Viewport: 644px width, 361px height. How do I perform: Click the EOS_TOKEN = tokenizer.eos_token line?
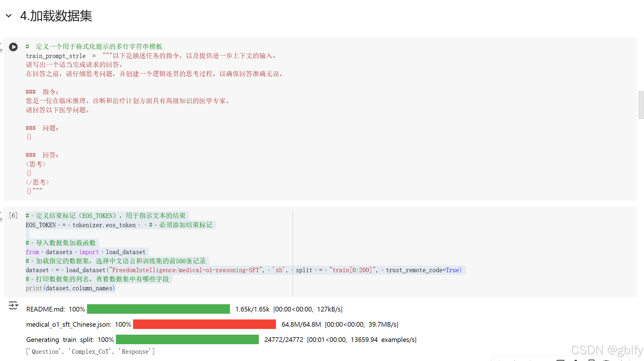point(81,225)
